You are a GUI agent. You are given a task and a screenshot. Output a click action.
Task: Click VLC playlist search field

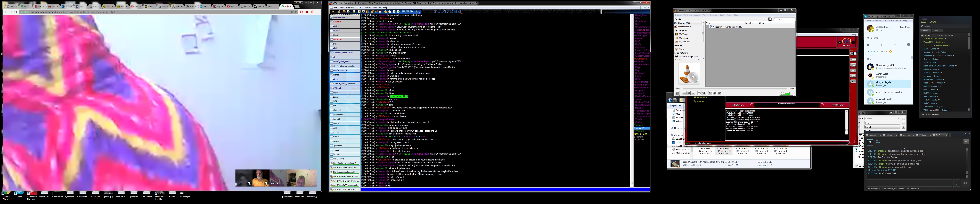pos(785,19)
